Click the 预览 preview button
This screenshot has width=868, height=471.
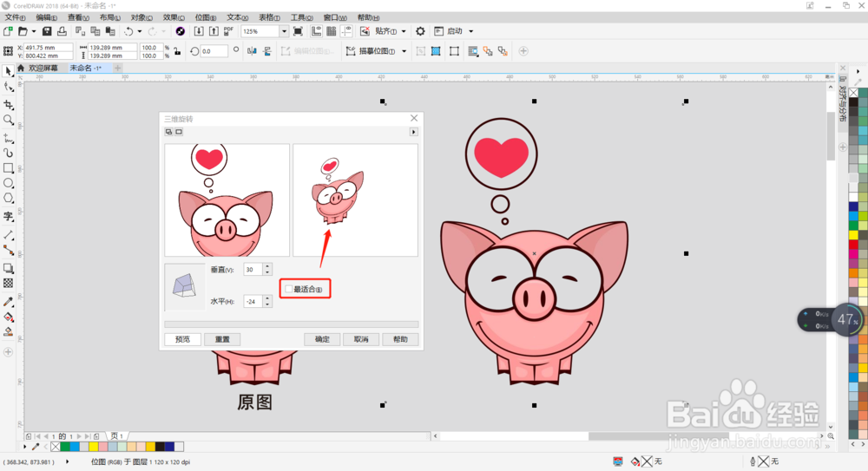pos(182,339)
